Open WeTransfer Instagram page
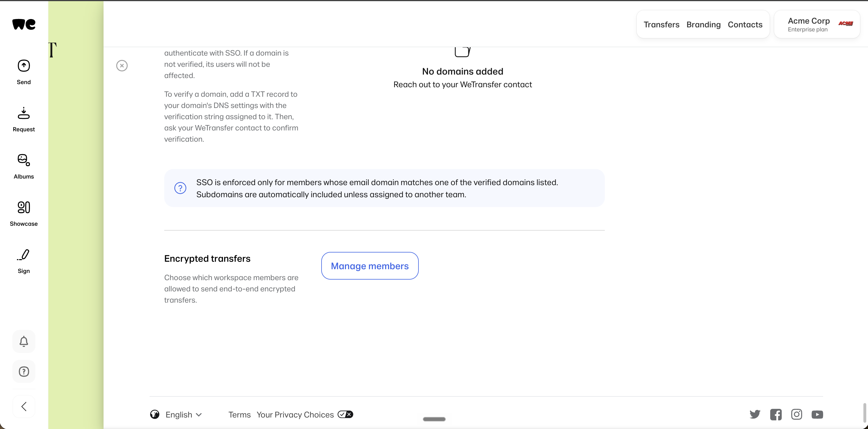 point(797,414)
